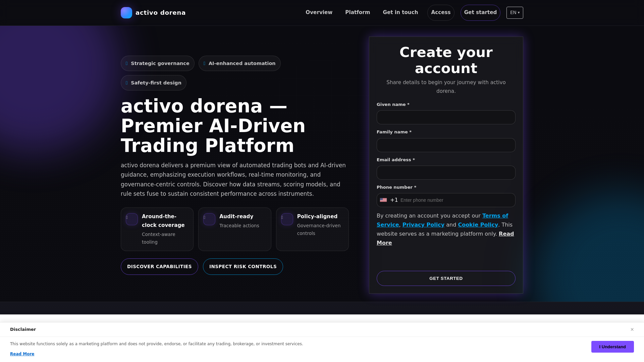Click the Audit-ready card icon

coord(209,219)
